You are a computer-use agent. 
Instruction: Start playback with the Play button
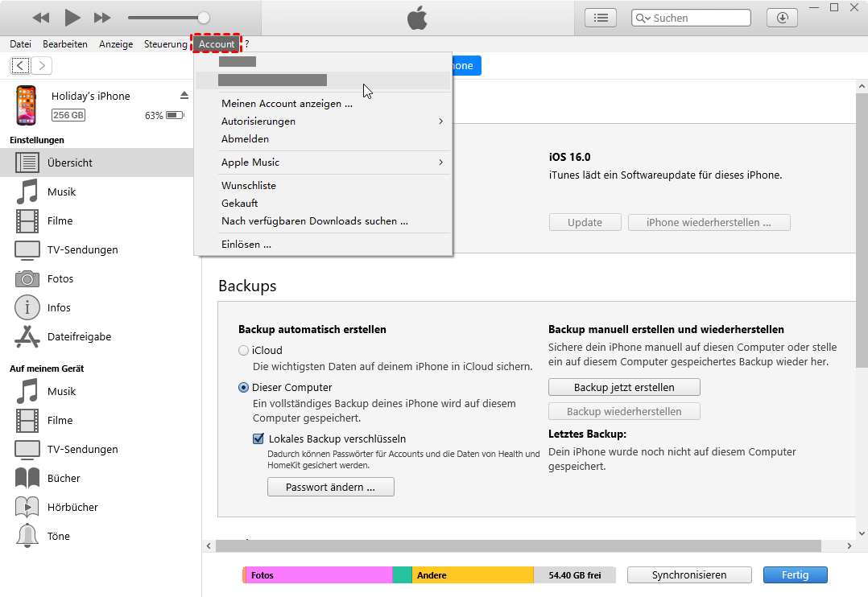(72, 18)
